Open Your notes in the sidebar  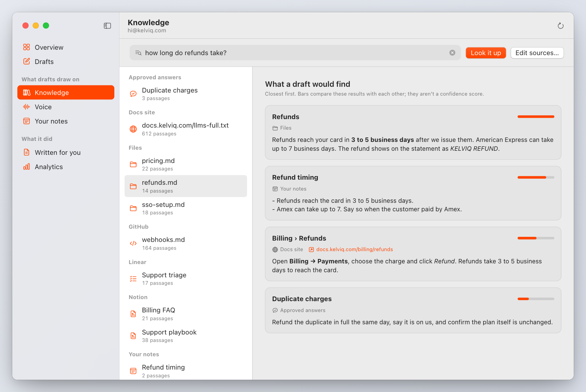point(66,121)
